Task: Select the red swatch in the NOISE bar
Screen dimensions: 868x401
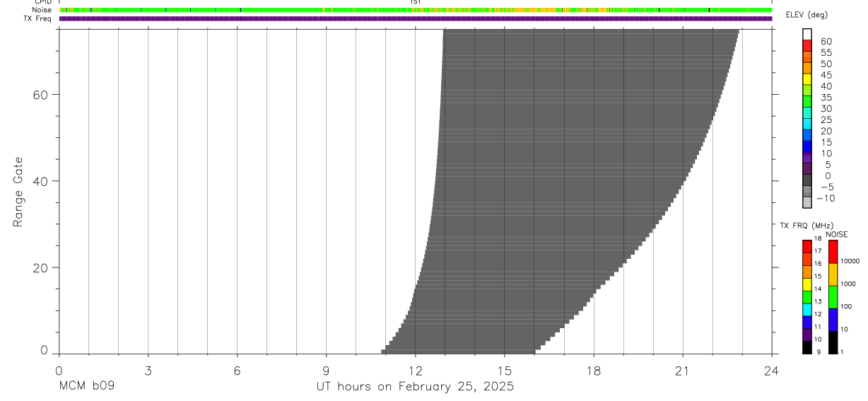Action: [833, 252]
